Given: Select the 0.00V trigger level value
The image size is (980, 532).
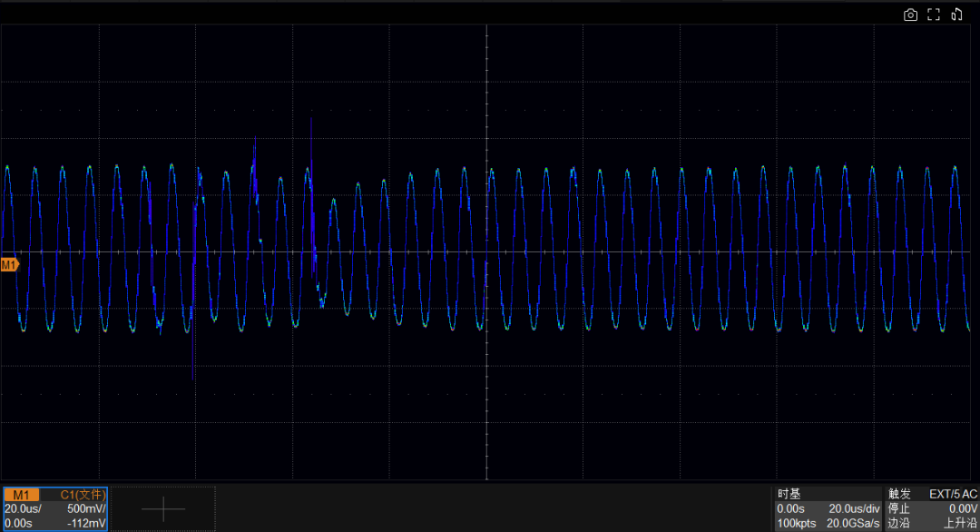Looking at the screenshot, I should click(x=963, y=509).
